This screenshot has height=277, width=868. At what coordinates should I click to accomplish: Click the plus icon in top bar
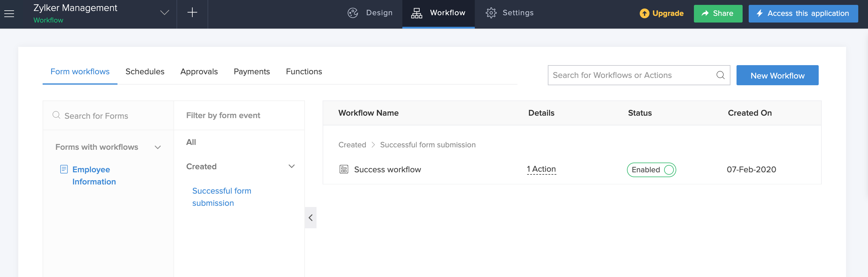click(x=192, y=13)
